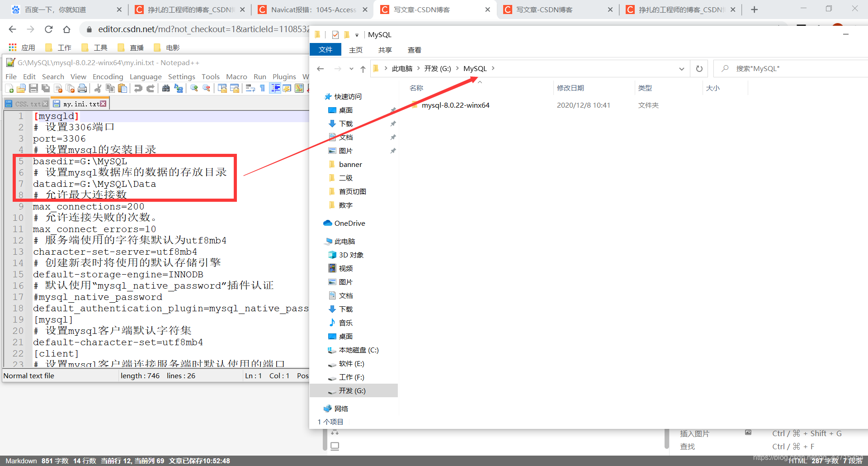Click the Close All icon in Notepad++ toolbar
The height and width of the screenshot is (466, 868).
tap(70, 89)
